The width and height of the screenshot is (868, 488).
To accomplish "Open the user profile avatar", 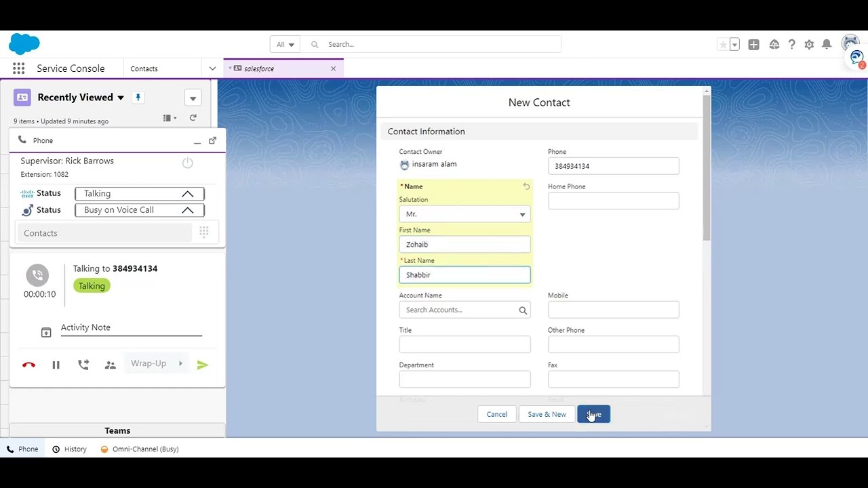I will click(x=850, y=44).
